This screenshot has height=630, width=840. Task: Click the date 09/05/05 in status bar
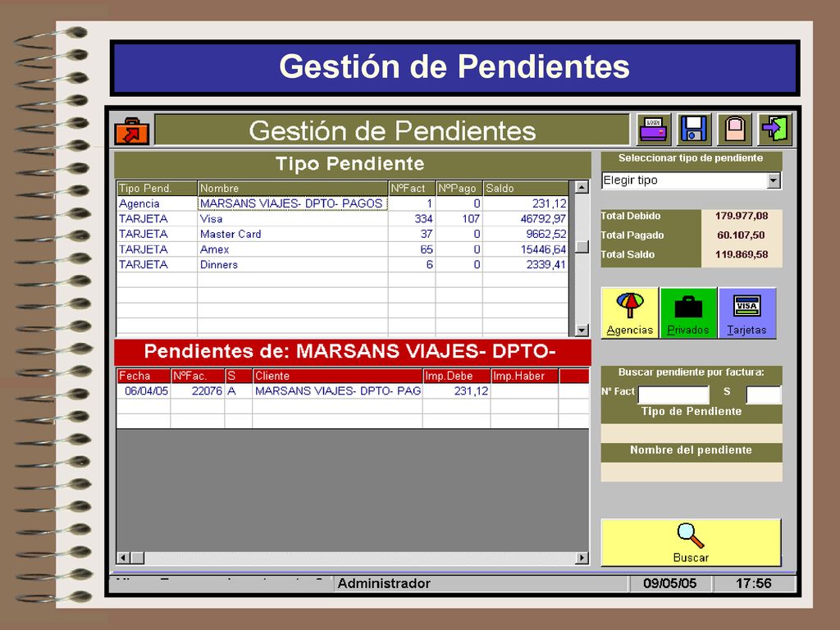coord(669,583)
